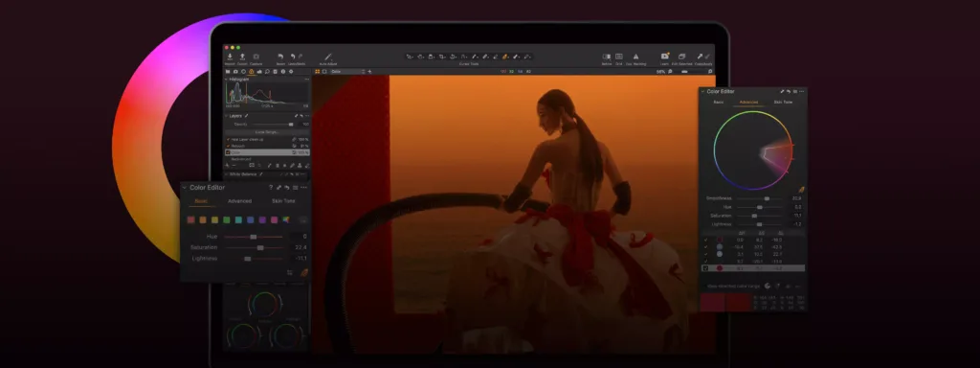The width and height of the screenshot is (980, 368).
Task: Toggle checkmark of color range row starting 3.1
Action: (x=705, y=254)
